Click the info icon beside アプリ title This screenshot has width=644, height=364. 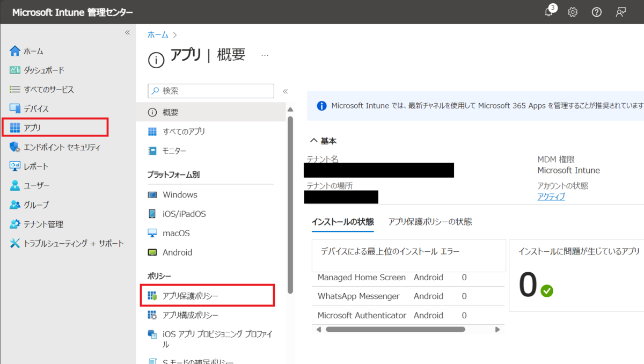click(156, 61)
